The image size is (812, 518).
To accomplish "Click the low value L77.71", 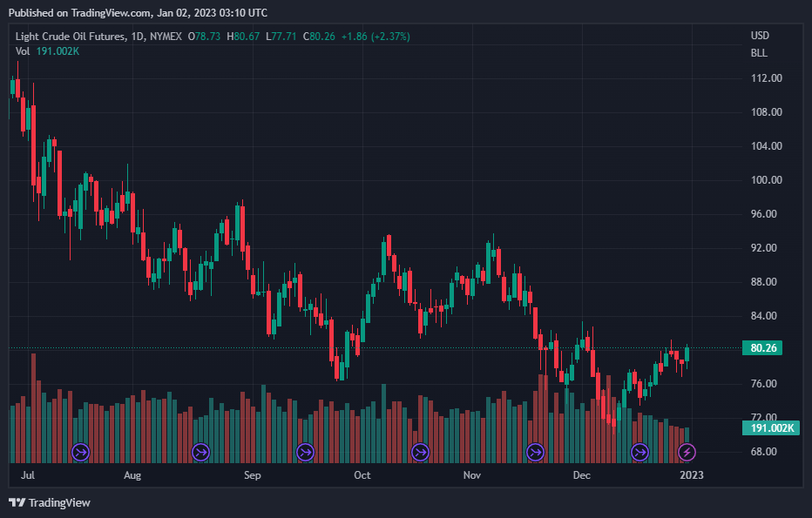I will 281,37.
